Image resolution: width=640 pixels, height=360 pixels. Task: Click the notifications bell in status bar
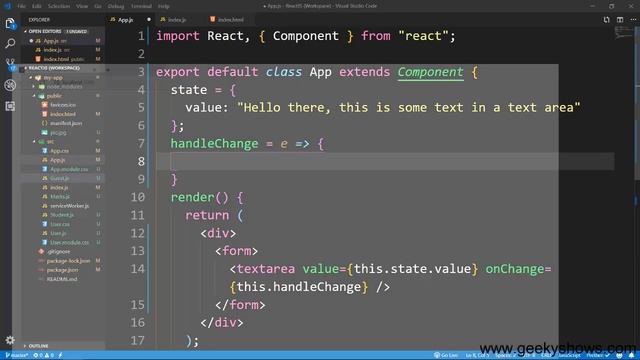tap(631, 356)
